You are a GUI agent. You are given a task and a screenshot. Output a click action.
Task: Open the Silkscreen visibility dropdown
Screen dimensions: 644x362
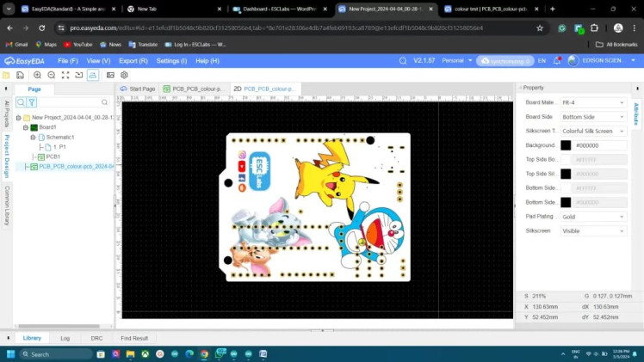(x=593, y=230)
